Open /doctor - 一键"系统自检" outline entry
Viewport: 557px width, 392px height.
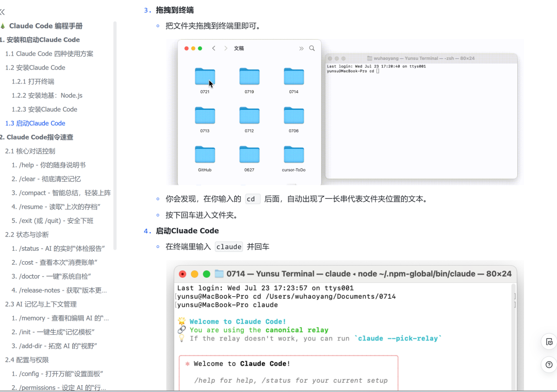51,276
